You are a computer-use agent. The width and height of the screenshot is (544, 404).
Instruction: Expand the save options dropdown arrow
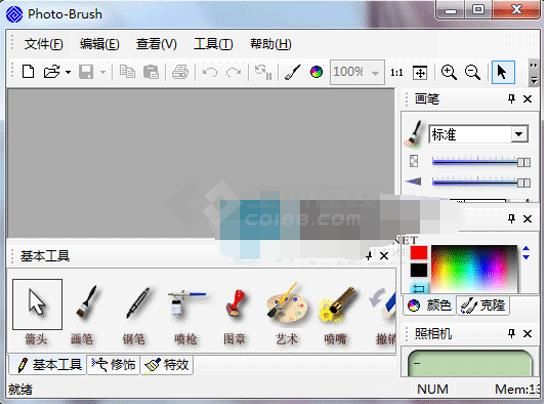point(103,72)
